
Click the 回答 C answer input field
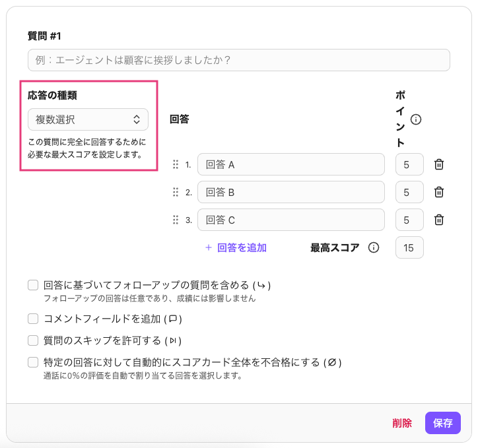pos(290,220)
